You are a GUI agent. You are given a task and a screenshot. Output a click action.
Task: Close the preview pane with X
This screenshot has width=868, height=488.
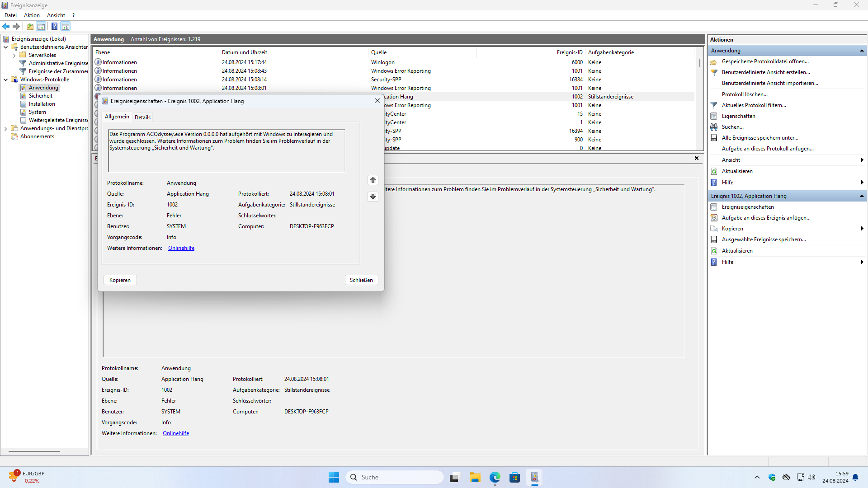[x=697, y=158]
